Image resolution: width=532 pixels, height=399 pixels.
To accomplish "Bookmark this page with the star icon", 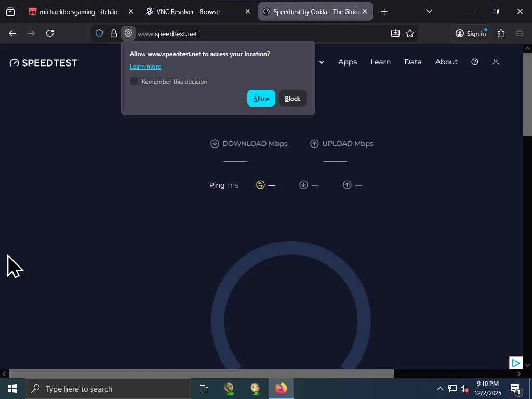I will [x=410, y=33].
